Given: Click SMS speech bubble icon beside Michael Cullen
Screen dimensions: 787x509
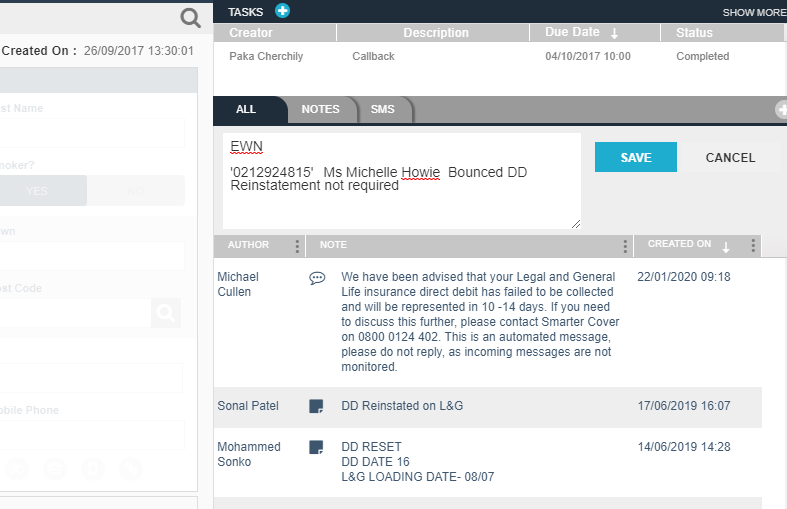Looking at the screenshot, I should point(316,278).
